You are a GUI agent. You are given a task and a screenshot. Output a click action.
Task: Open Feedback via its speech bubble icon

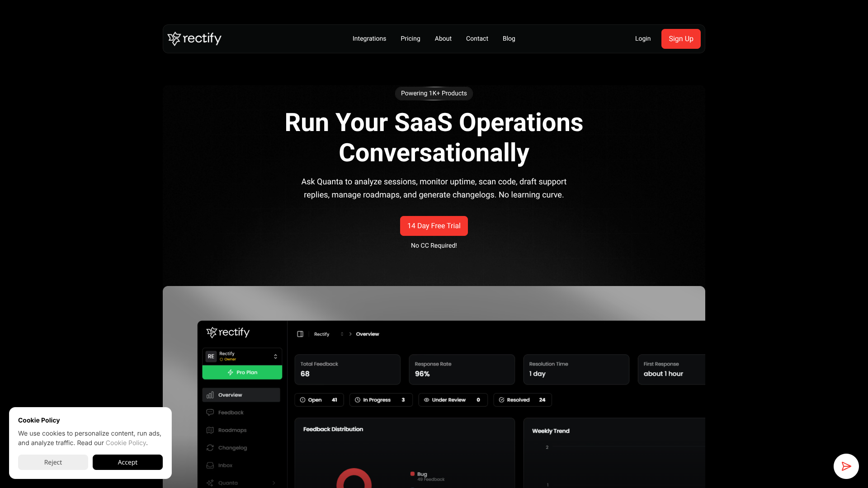(210, 412)
